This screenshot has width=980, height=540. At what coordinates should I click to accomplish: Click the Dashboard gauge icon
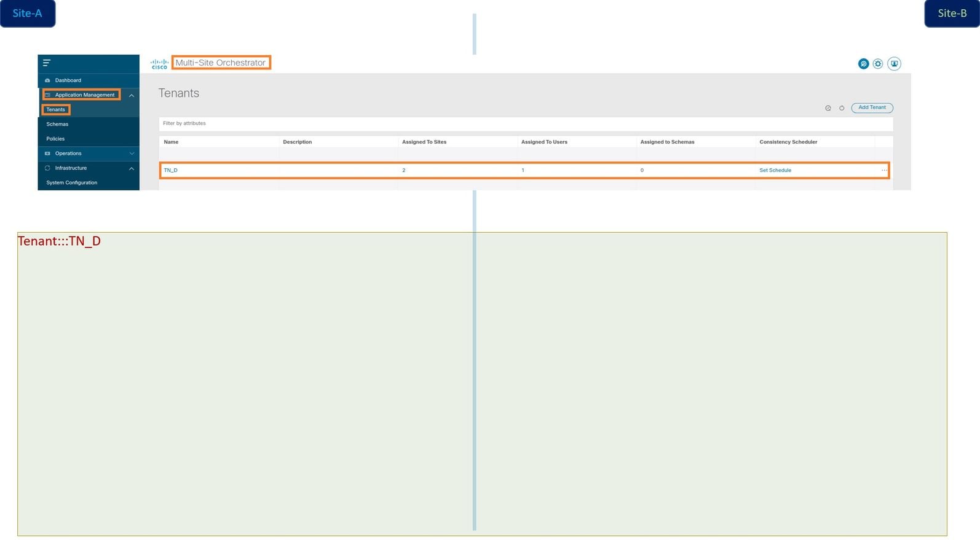[x=47, y=80]
